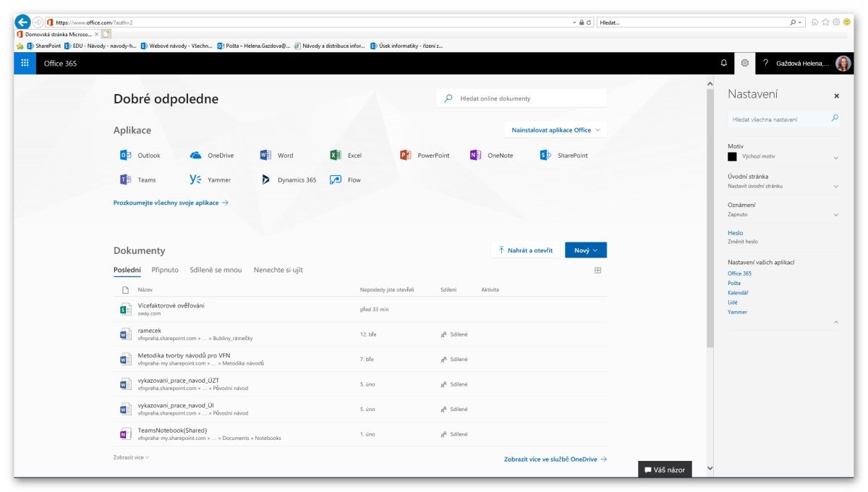Viewport: 868px width, 492px height.
Task: Open the SharePoint favorites bar bookmark
Action: coord(43,46)
